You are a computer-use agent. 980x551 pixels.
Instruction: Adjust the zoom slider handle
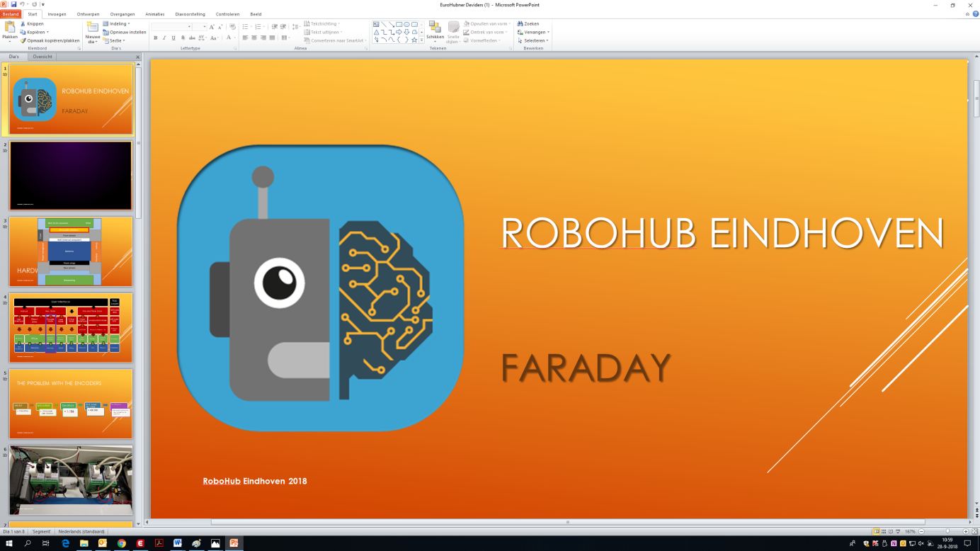[x=948, y=531]
